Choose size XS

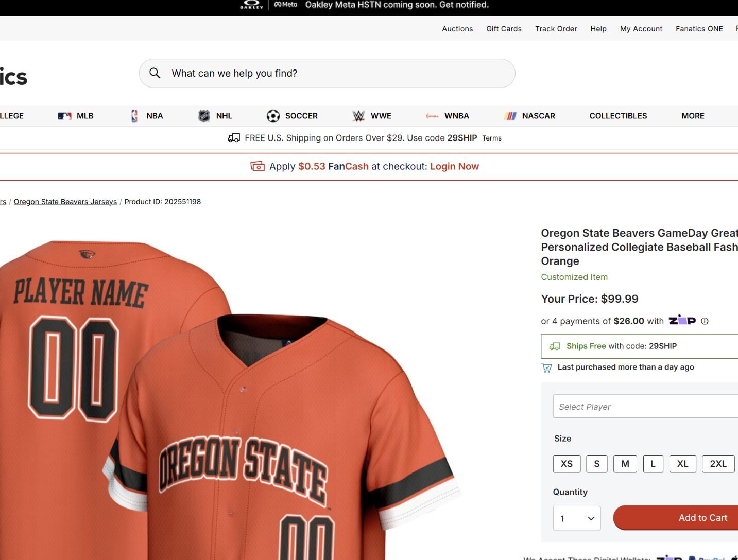(x=567, y=464)
